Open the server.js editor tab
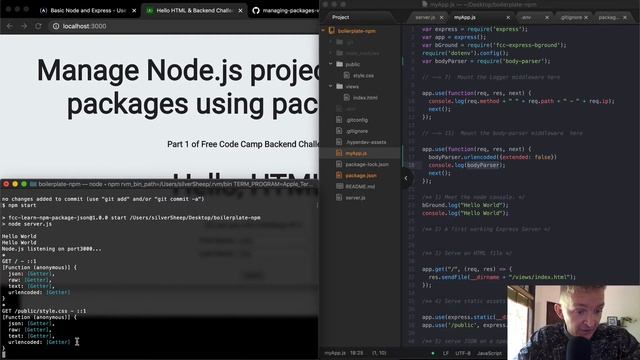The height and width of the screenshot is (360, 640). point(425,18)
